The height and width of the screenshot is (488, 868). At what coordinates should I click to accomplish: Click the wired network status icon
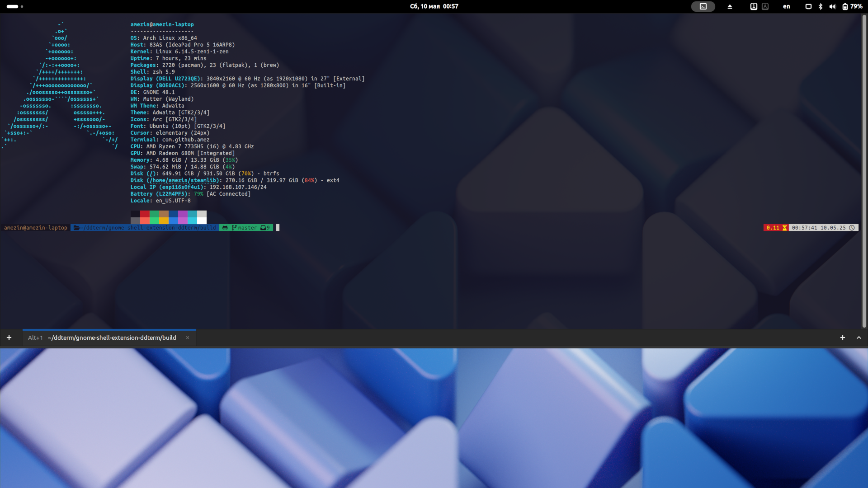coord(808,6)
